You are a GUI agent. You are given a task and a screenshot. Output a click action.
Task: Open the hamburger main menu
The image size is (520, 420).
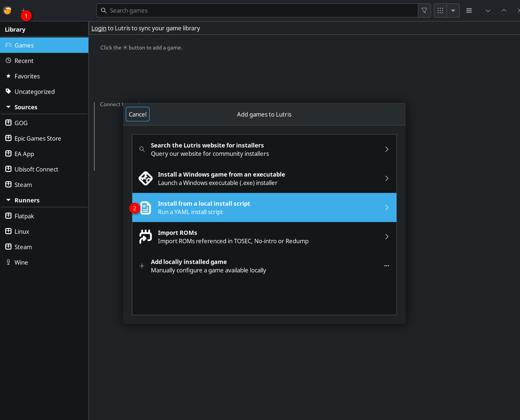point(469,10)
